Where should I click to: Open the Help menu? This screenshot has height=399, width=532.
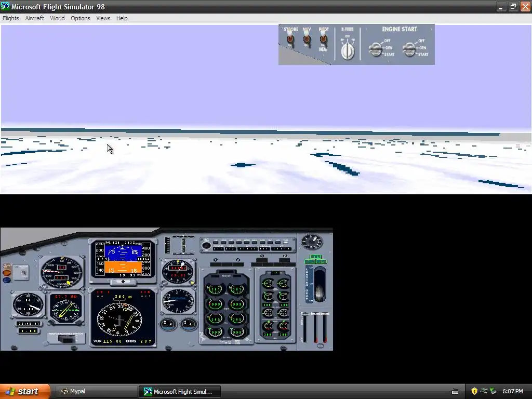pyautogui.click(x=122, y=18)
